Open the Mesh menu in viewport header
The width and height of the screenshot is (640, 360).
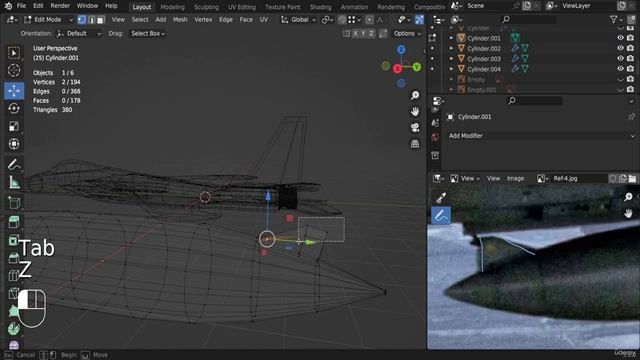(180, 20)
